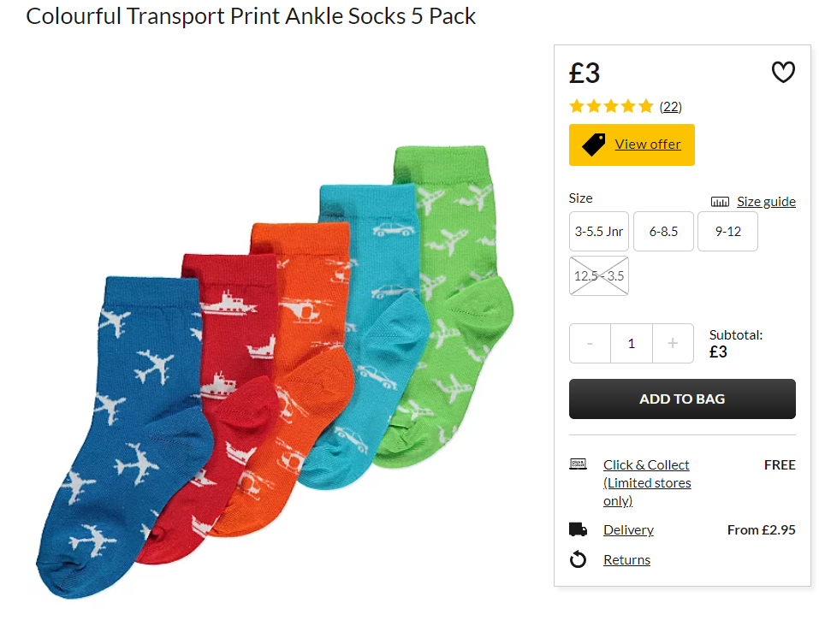Image resolution: width=819 pixels, height=644 pixels.
Task: Open the View offer link
Action: 648,144
